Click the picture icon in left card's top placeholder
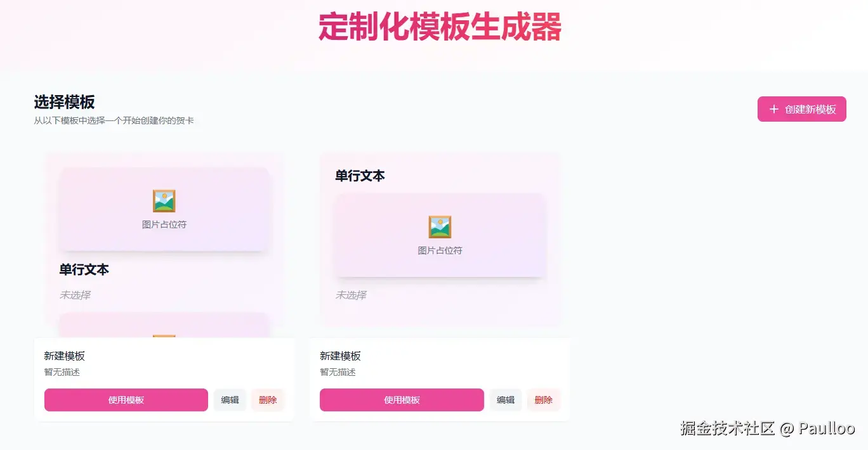This screenshot has width=868, height=450. [164, 201]
